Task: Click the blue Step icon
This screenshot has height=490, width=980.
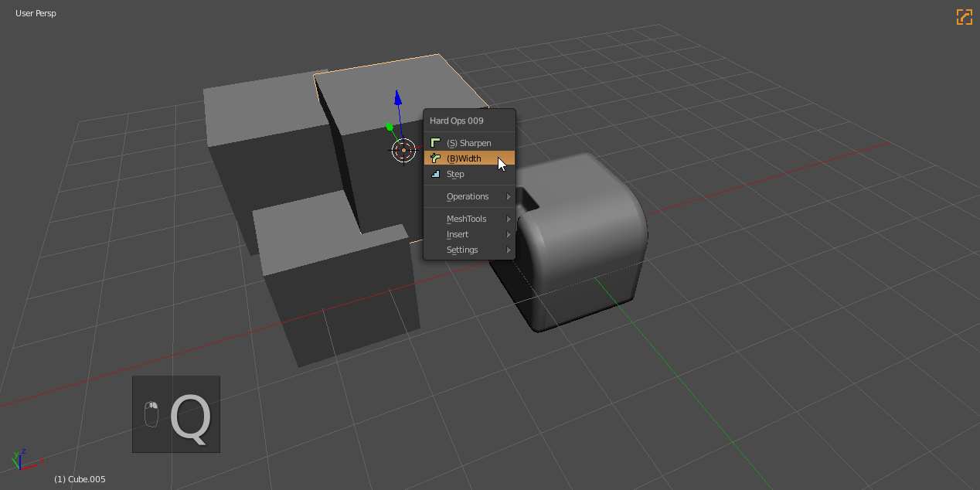Action: (x=435, y=174)
